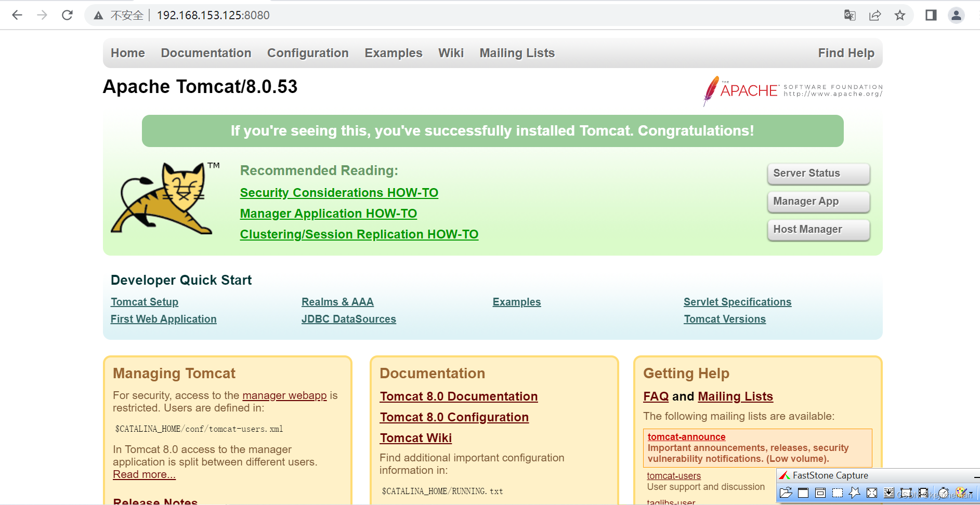Open the translate page icon
The image size is (980, 505).
coord(850,15)
